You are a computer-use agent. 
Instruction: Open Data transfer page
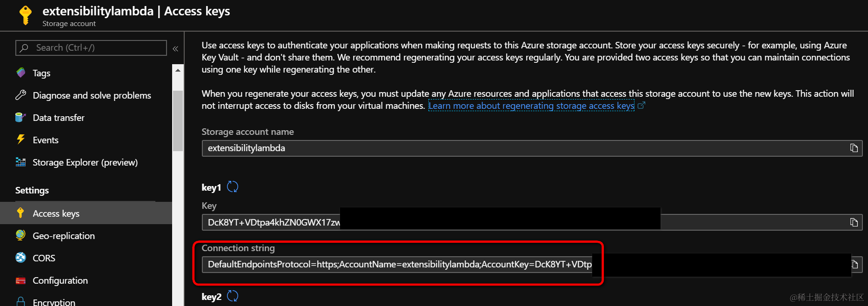(59, 118)
